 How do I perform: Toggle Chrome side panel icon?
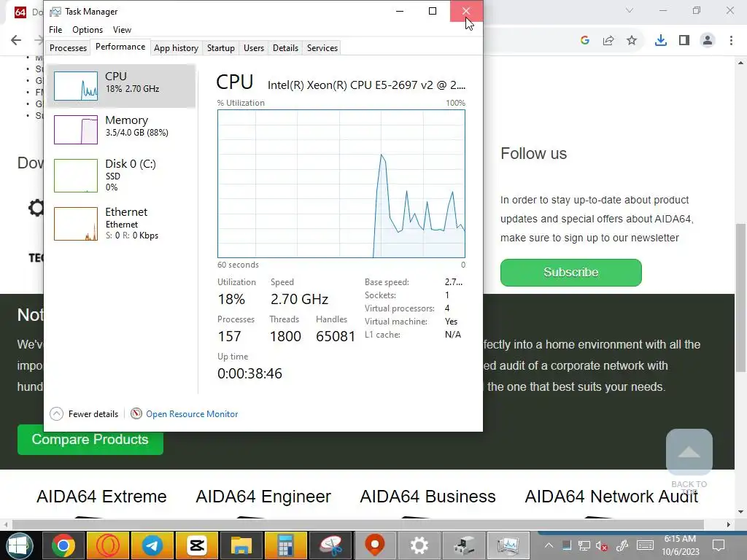coord(684,41)
